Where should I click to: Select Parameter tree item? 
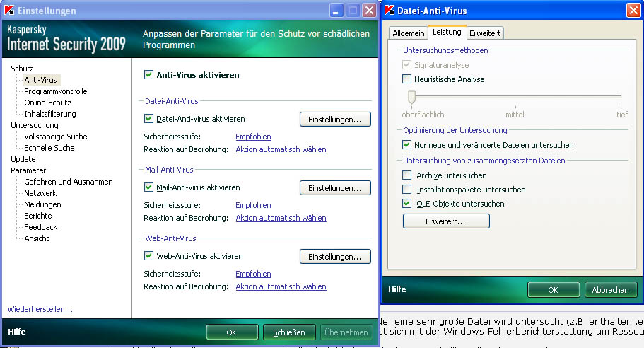(x=28, y=170)
